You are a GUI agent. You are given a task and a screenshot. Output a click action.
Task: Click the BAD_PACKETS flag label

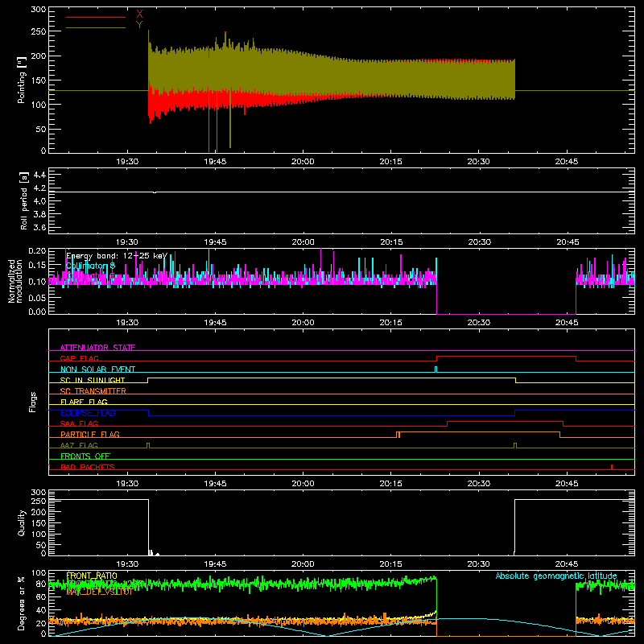(x=88, y=467)
